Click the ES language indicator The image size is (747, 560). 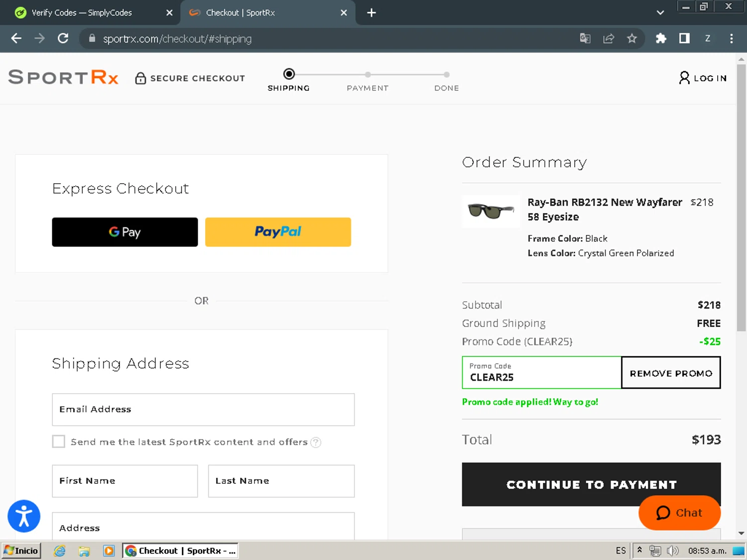[x=621, y=551]
